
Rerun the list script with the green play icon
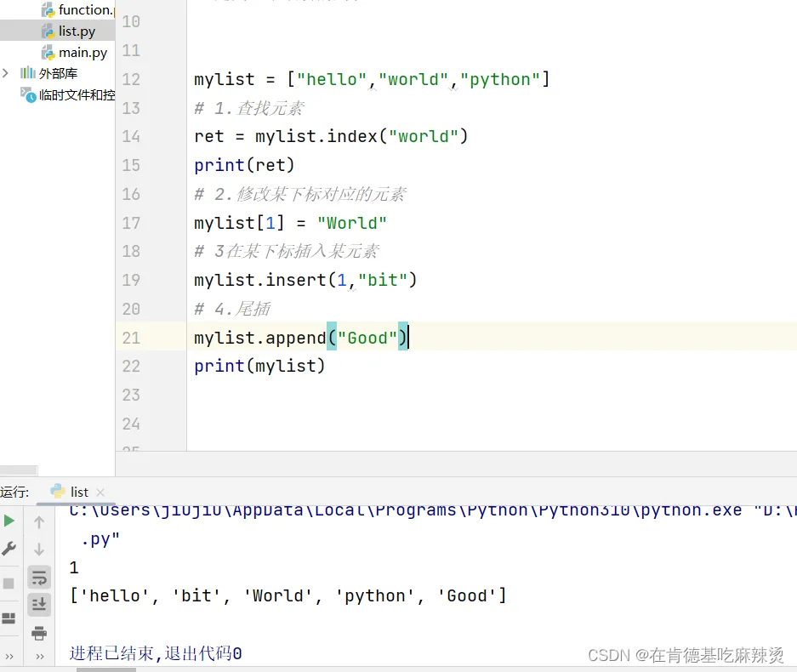9,521
